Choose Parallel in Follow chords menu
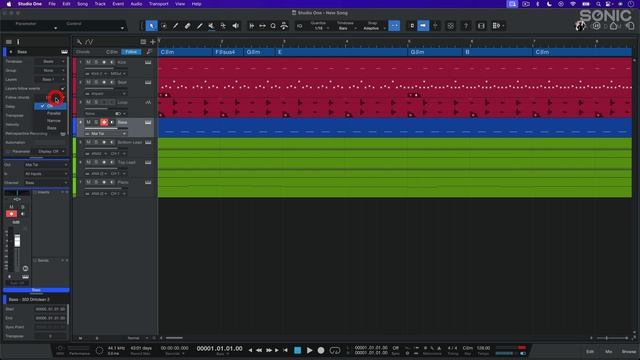Screen dimensions: 640x360 coord(53,113)
